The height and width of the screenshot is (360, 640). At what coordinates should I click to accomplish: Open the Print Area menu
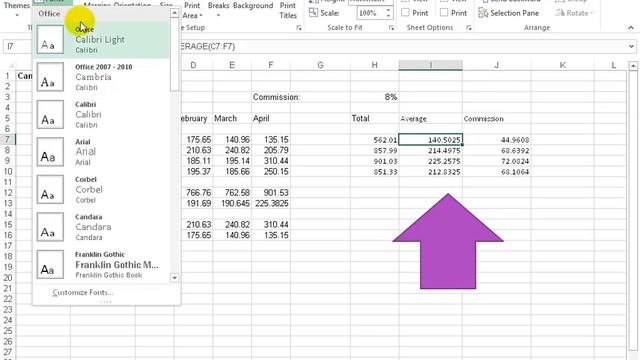[192, 10]
